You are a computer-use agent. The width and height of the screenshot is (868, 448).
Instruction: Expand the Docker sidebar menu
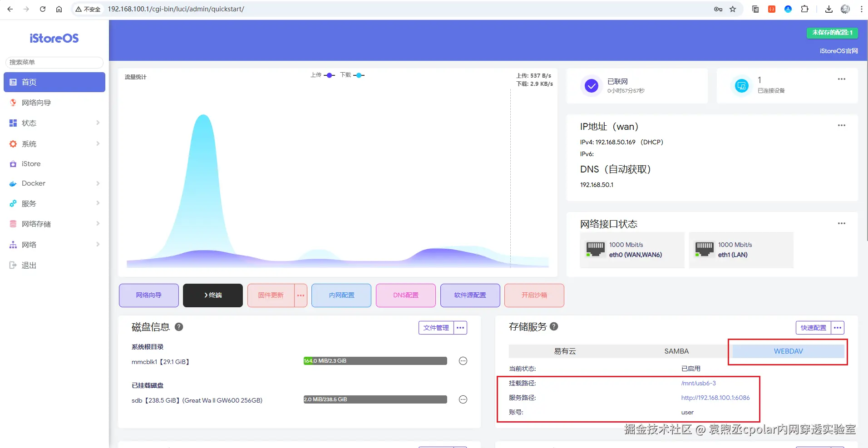(x=54, y=183)
